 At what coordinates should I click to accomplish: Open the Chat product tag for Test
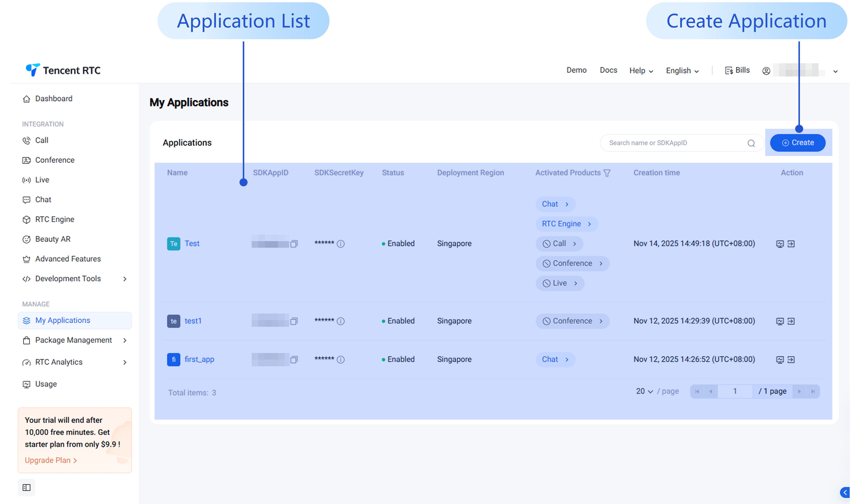[x=555, y=204]
